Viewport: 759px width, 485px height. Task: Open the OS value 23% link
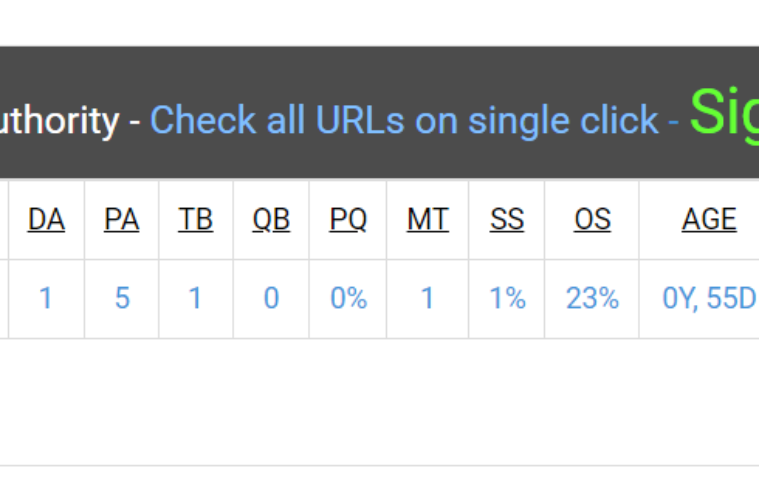pyautogui.click(x=592, y=298)
